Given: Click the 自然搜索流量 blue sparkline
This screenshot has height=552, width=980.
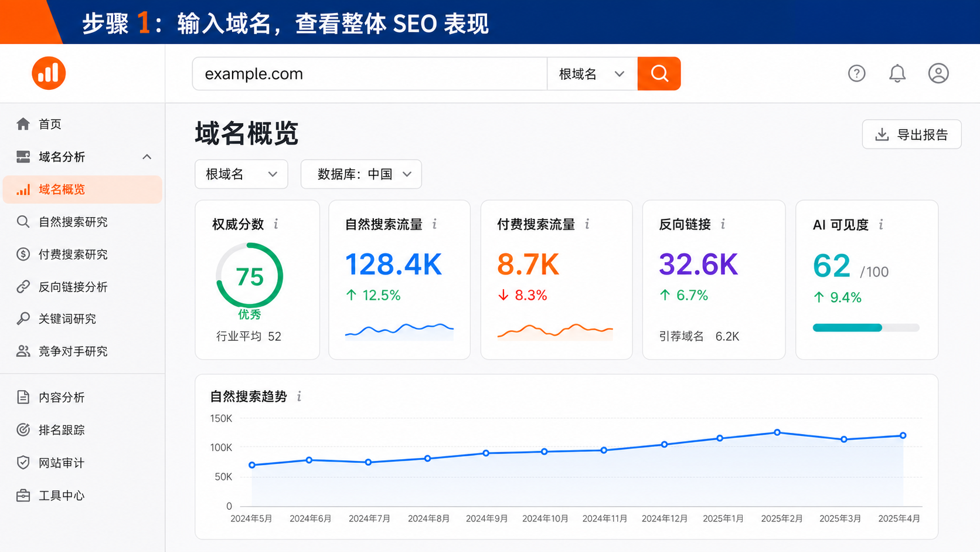Looking at the screenshot, I should click(399, 331).
